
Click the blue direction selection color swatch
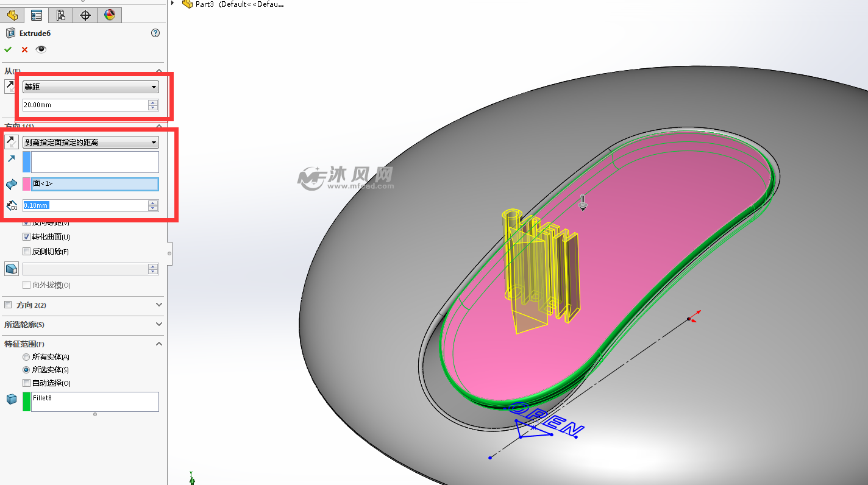pos(27,162)
